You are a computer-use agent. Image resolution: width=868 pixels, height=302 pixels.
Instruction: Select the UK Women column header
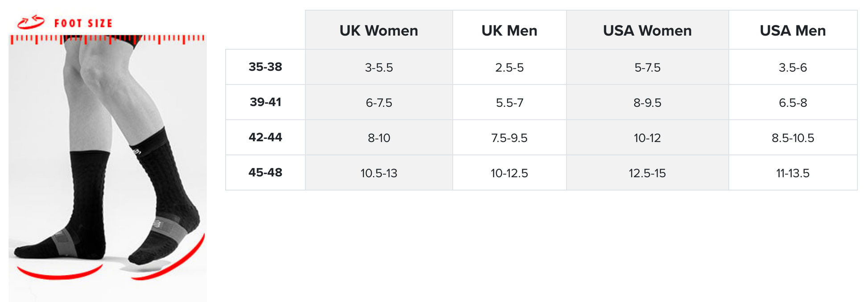pos(379,30)
